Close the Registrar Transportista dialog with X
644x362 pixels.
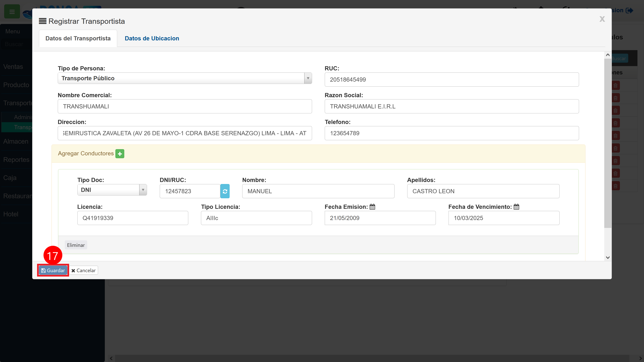point(602,19)
